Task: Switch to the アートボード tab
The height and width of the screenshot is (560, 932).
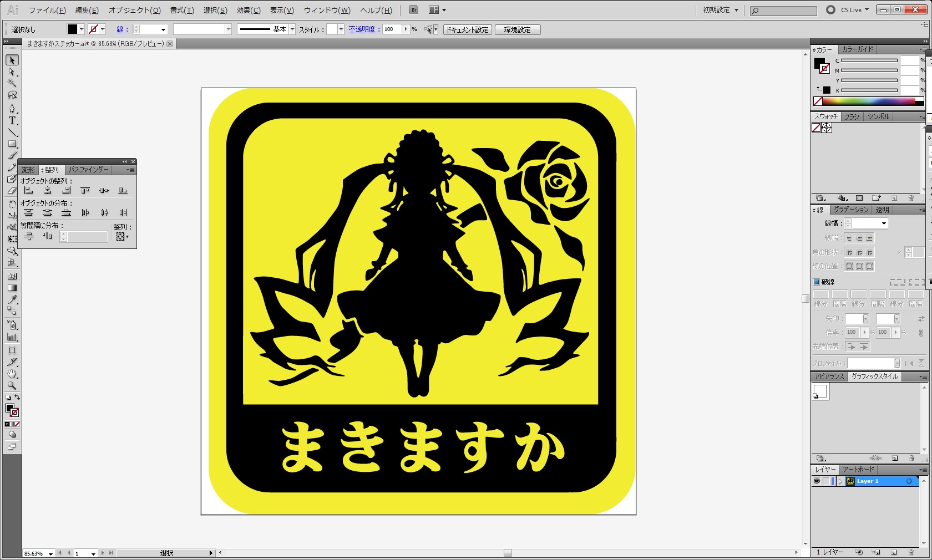Action: (858, 469)
